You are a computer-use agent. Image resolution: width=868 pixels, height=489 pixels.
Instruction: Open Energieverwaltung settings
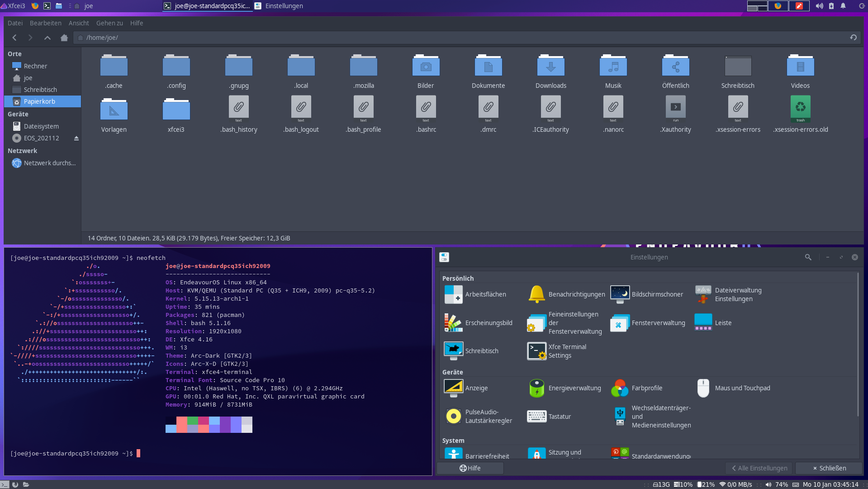tap(564, 388)
